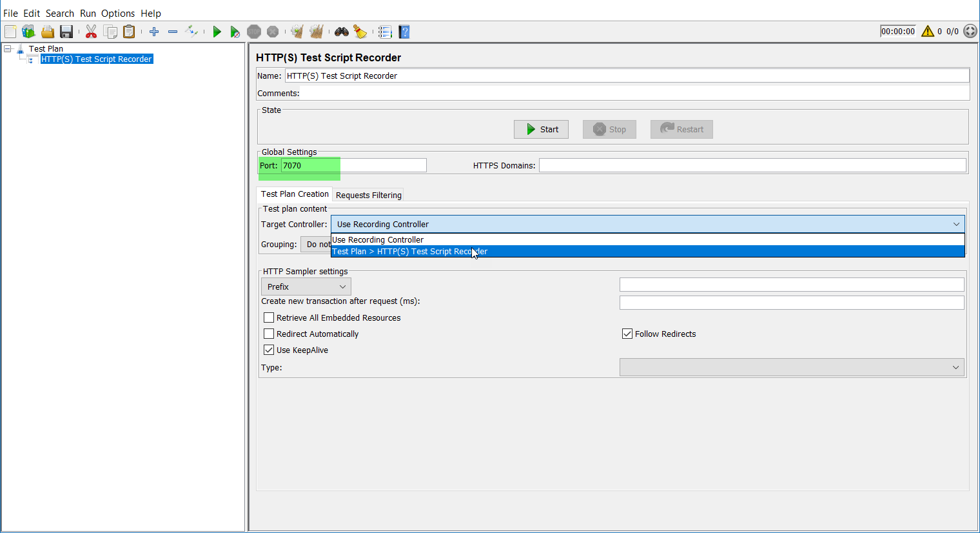Screen dimensions: 980x533
Task: Click the Test Plan tree node icon
Action: coord(20,49)
